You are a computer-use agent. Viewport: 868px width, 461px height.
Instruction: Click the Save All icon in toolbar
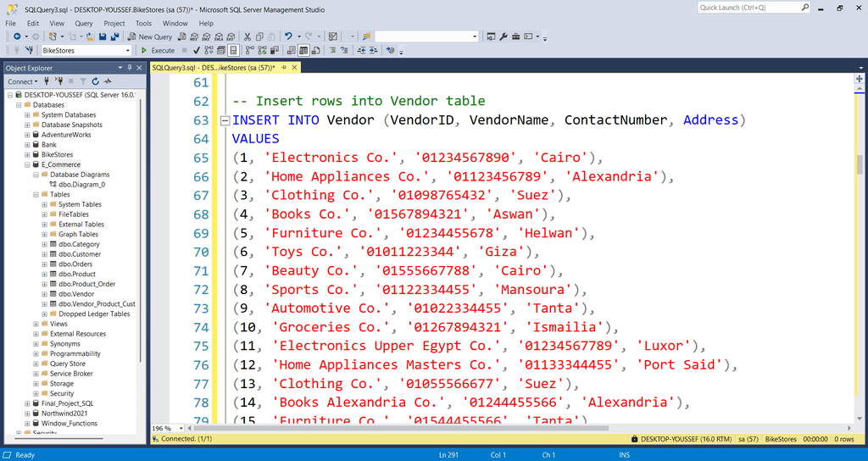click(x=114, y=36)
